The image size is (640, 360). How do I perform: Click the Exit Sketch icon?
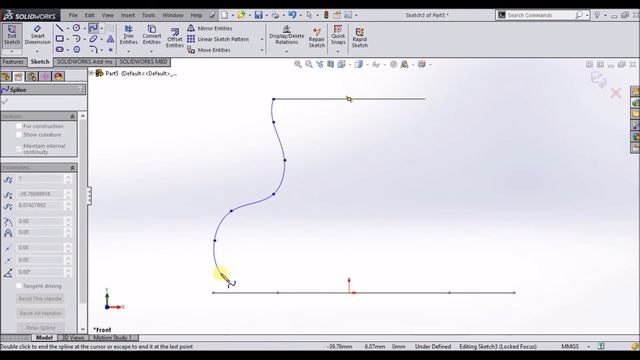tap(12, 35)
